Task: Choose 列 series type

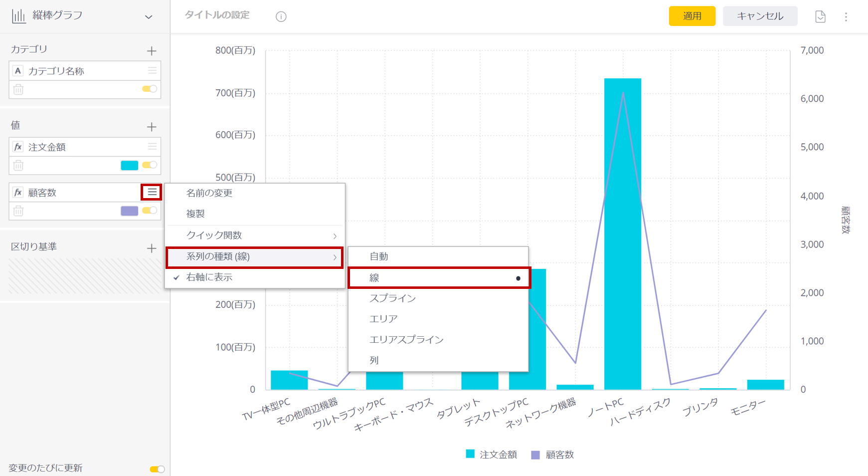Action: coord(438,360)
